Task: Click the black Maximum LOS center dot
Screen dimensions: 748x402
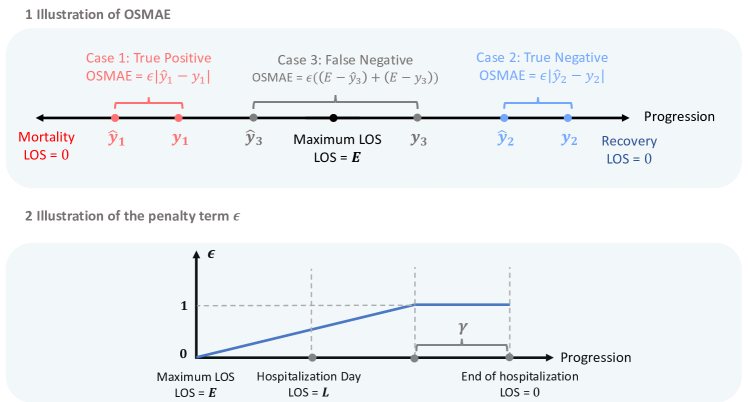Action: 333,118
